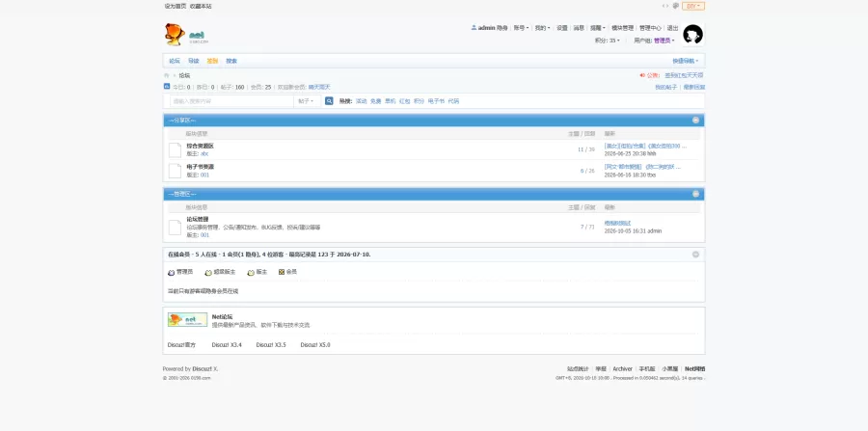Open the announcement link beside 公告
Viewport: 868px width, 431px height.
[684, 75]
